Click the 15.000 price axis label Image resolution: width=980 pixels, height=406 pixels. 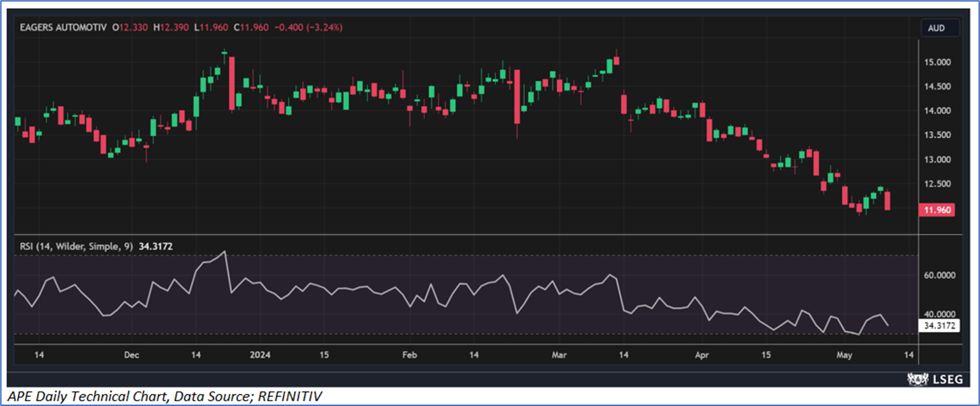[938, 63]
